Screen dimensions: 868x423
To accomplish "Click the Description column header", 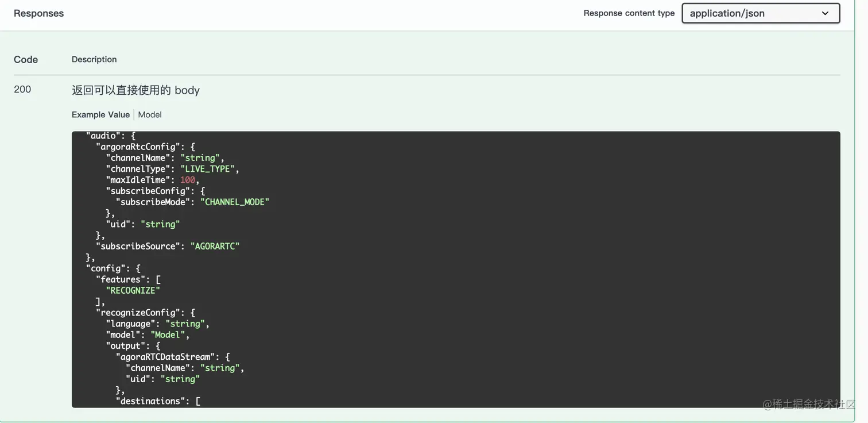I will pos(94,59).
